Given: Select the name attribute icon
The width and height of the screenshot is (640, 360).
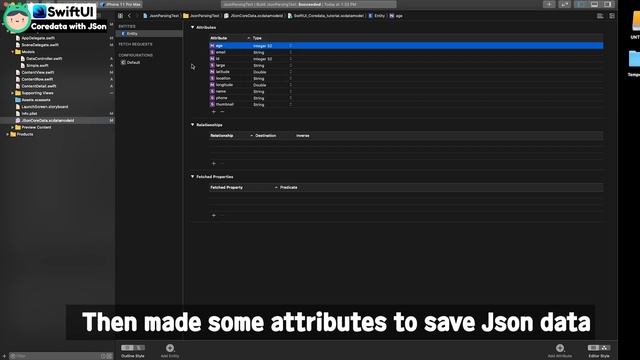Looking at the screenshot, I should point(212,91).
